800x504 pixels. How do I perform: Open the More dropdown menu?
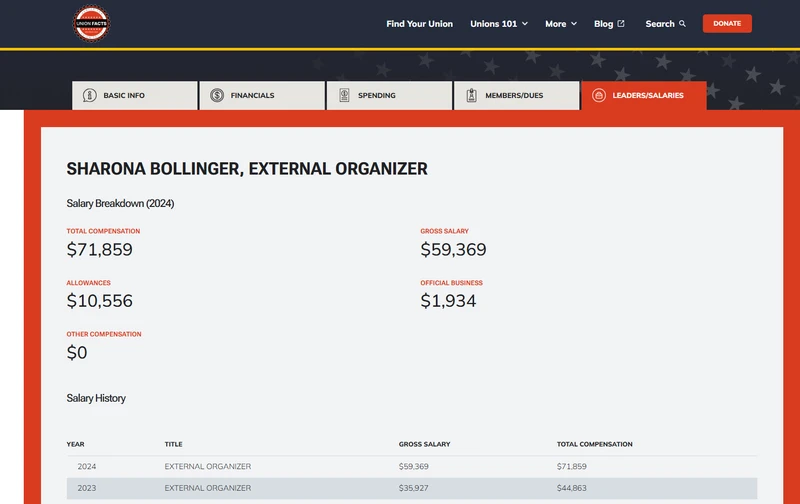click(x=560, y=24)
